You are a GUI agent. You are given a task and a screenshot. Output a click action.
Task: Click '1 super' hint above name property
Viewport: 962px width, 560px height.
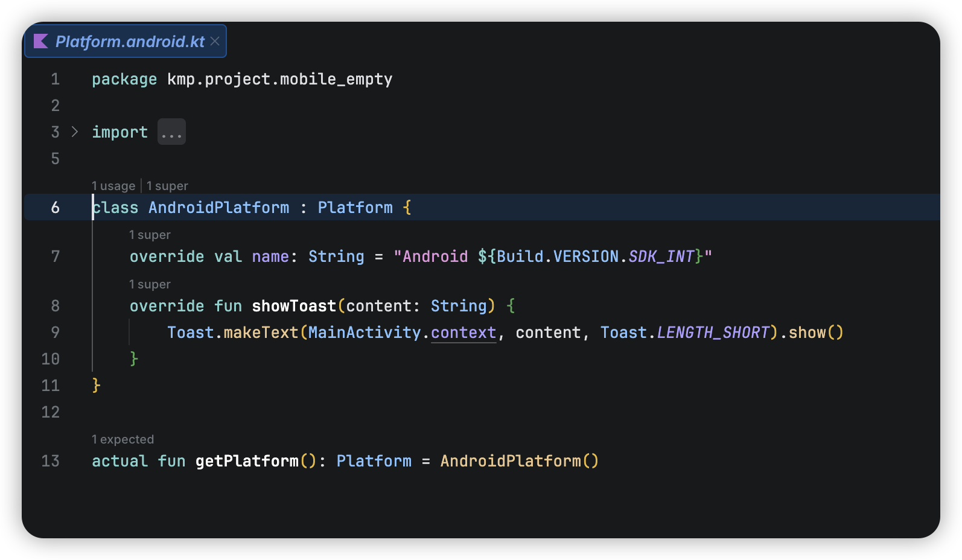[150, 235]
